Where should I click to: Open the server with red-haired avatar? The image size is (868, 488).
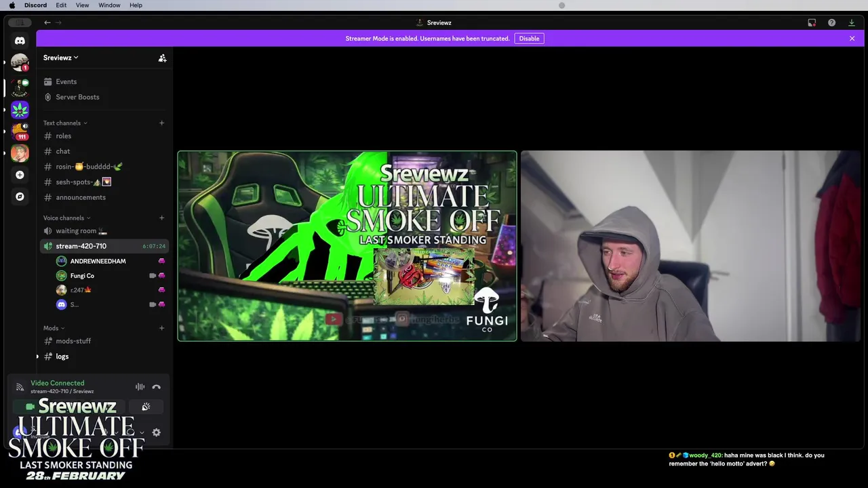pos(20,153)
